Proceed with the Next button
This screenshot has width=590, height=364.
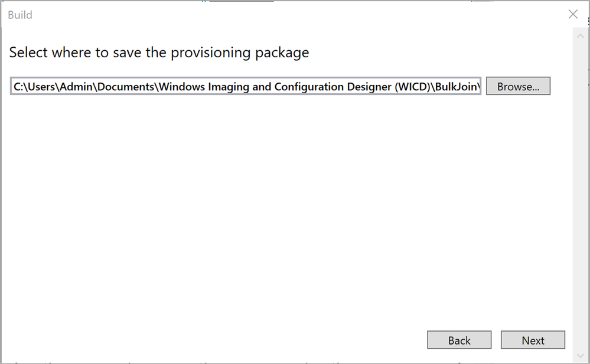[533, 340]
